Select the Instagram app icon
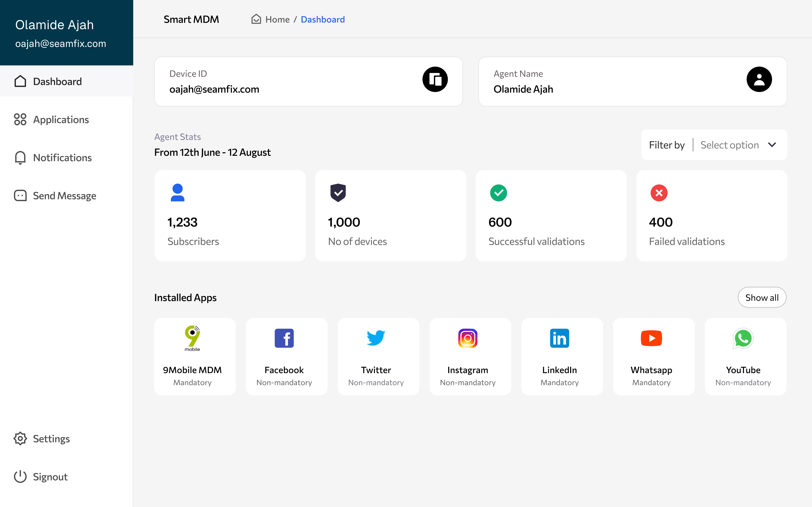The height and width of the screenshot is (507, 812). 468,338
